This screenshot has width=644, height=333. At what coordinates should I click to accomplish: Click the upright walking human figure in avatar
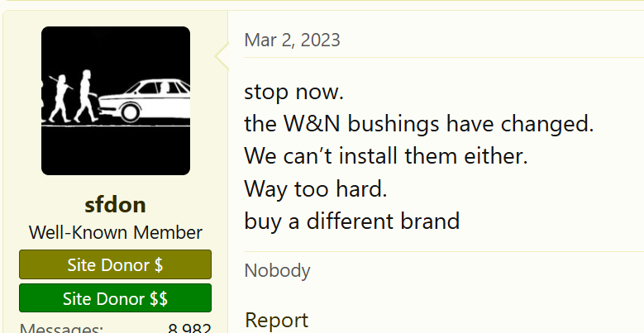pyautogui.click(x=86, y=96)
